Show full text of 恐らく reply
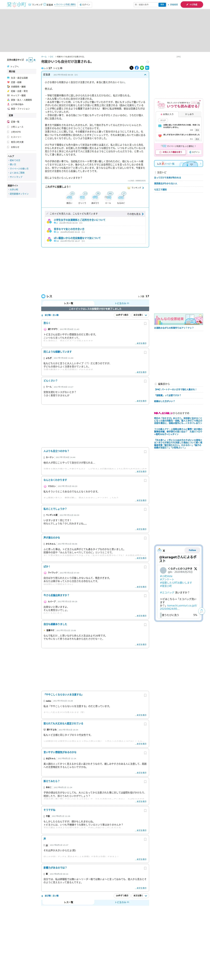 [x=141, y=343]
